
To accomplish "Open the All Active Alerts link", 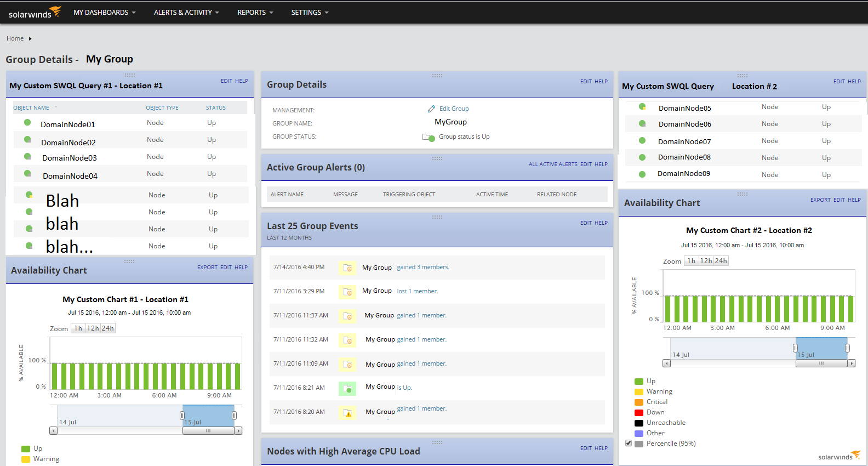I will pos(553,164).
